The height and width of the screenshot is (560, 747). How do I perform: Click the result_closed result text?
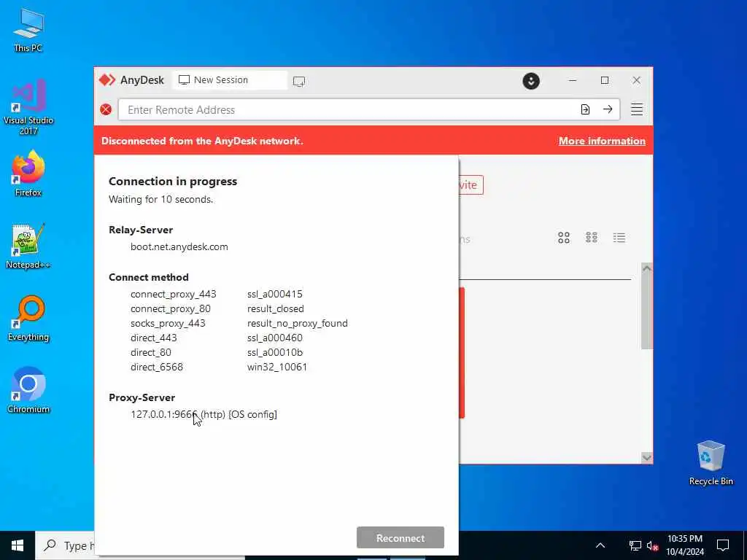[275, 308]
